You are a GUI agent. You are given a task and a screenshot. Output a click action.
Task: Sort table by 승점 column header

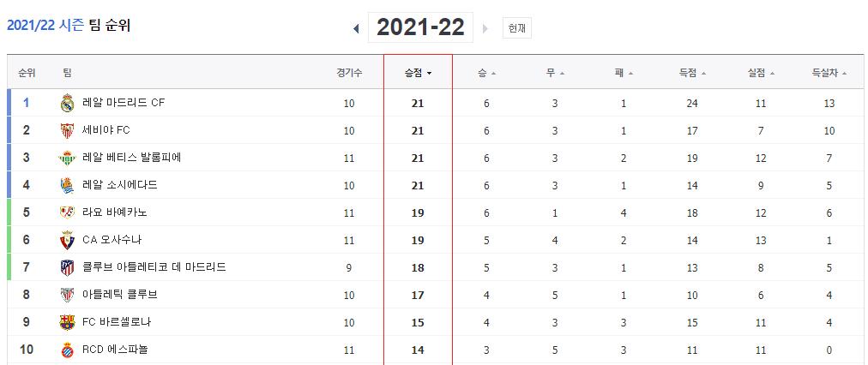pyautogui.click(x=418, y=73)
